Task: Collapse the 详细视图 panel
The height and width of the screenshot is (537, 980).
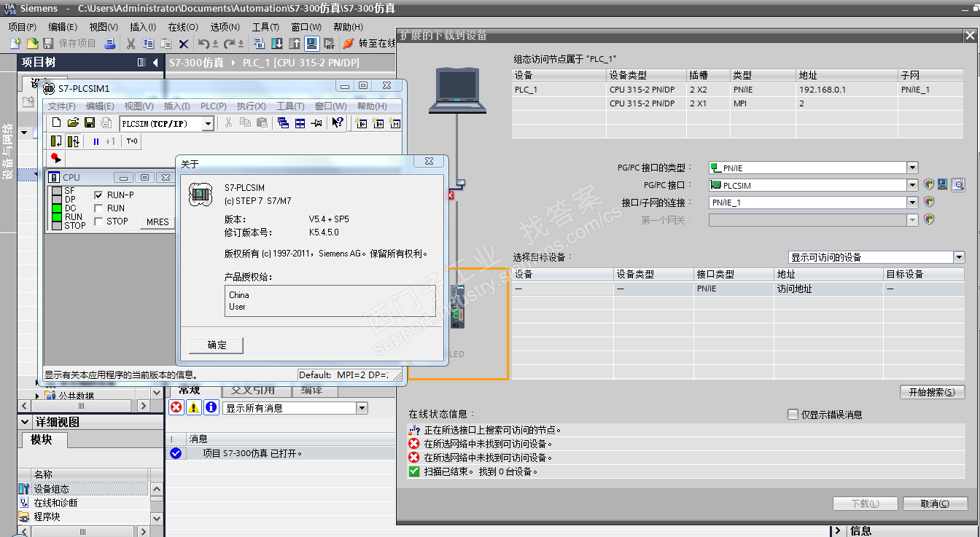Action: pos(26,422)
